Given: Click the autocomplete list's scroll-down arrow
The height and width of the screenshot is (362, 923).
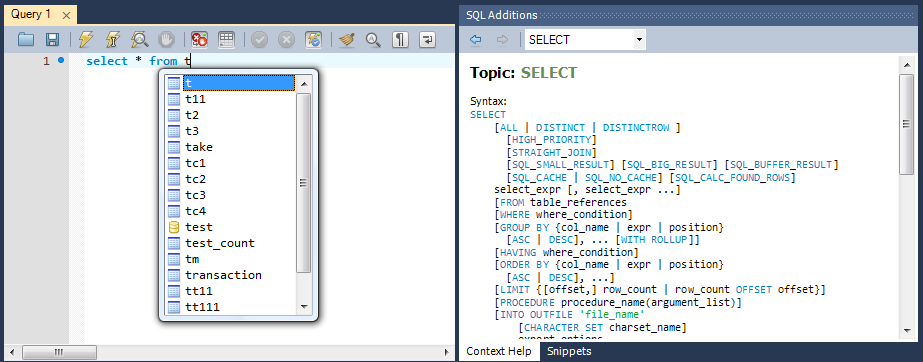Looking at the screenshot, I should pos(304,307).
